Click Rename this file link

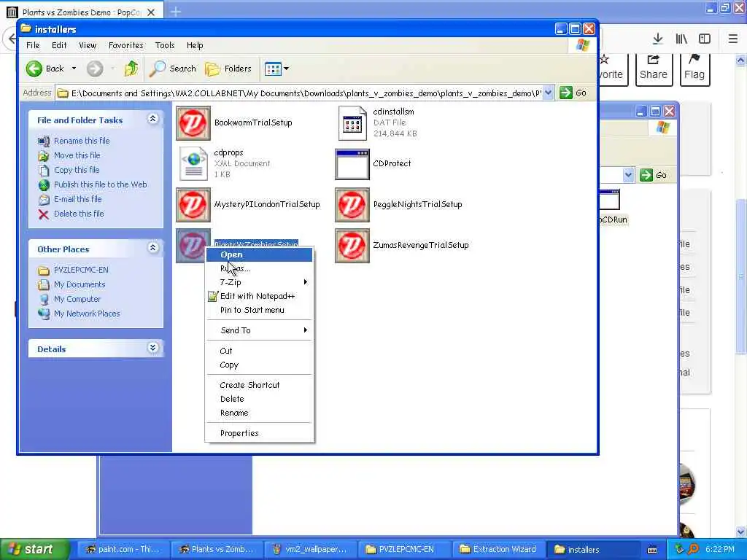82,141
